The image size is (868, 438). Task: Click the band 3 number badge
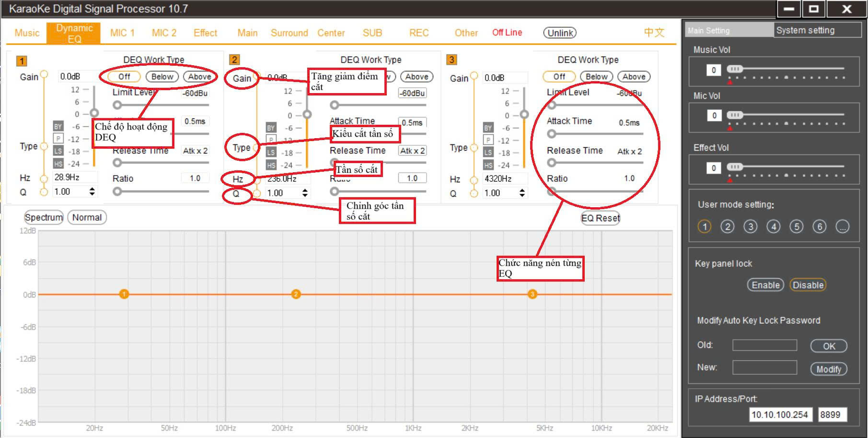coord(451,59)
